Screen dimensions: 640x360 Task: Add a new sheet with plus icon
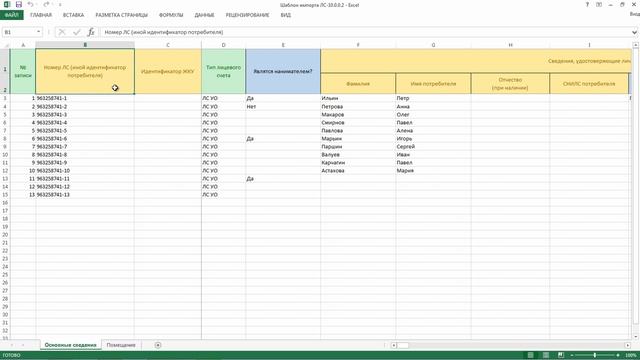coord(158,345)
